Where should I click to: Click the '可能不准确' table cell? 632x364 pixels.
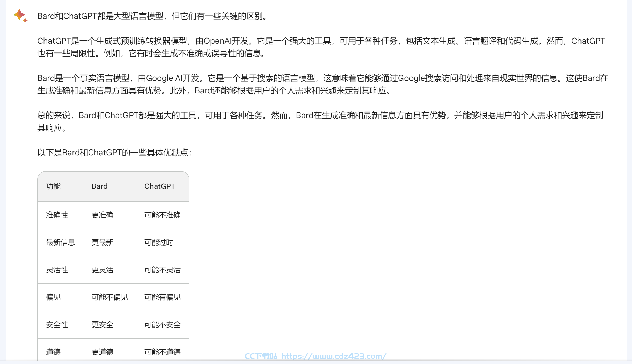pyautogui.click(x=163, y=215)
